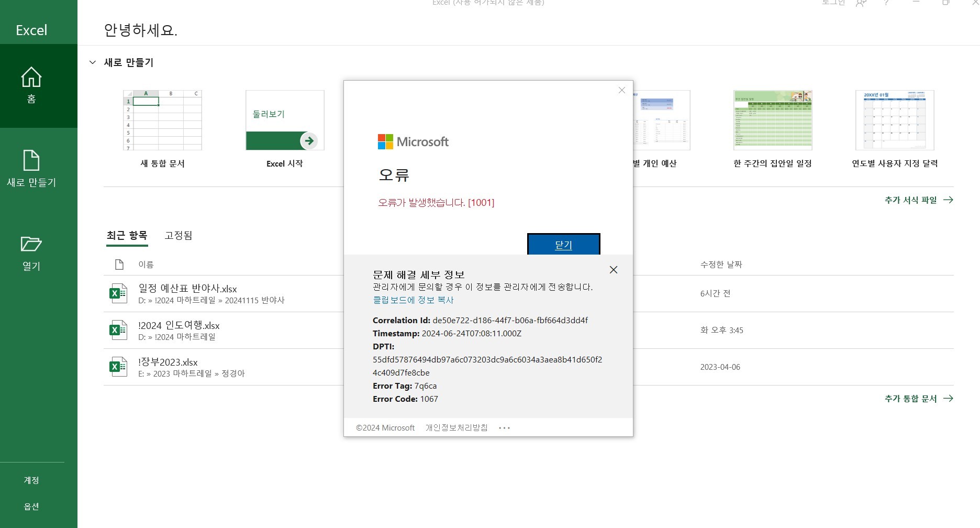Open the 추가 통합 문서 link
The image size is (980, 528).
coord(919,399)
